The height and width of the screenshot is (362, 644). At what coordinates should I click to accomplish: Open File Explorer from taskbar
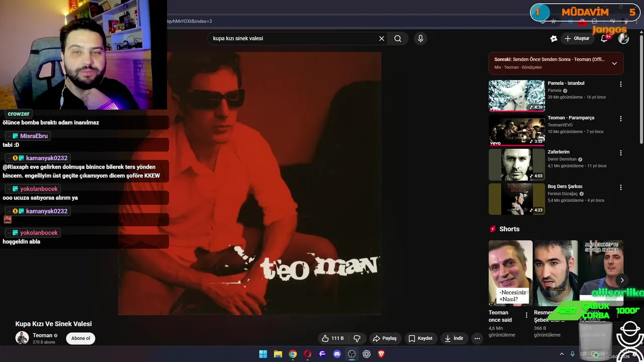(278, 354)
